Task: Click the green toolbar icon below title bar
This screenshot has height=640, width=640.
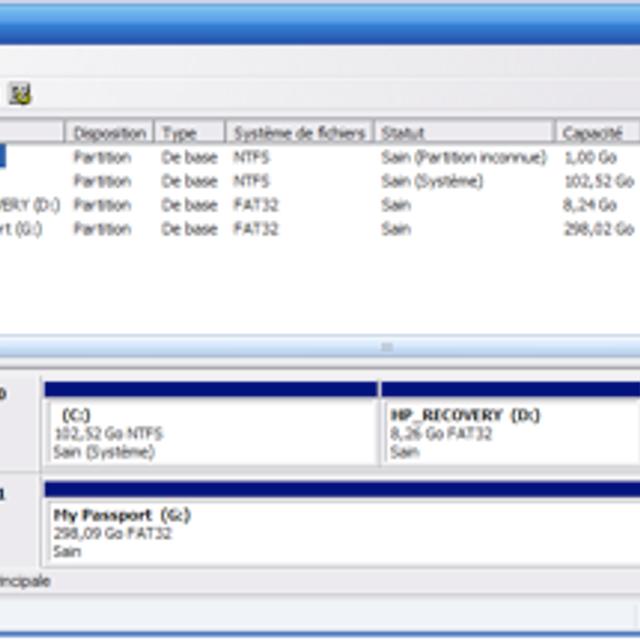Action: point(20,93)
